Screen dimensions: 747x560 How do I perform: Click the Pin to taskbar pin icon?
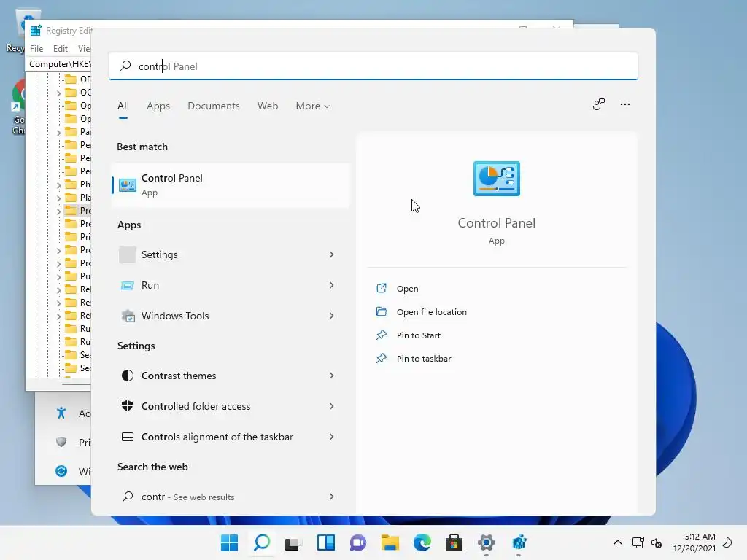pos(381,358)
